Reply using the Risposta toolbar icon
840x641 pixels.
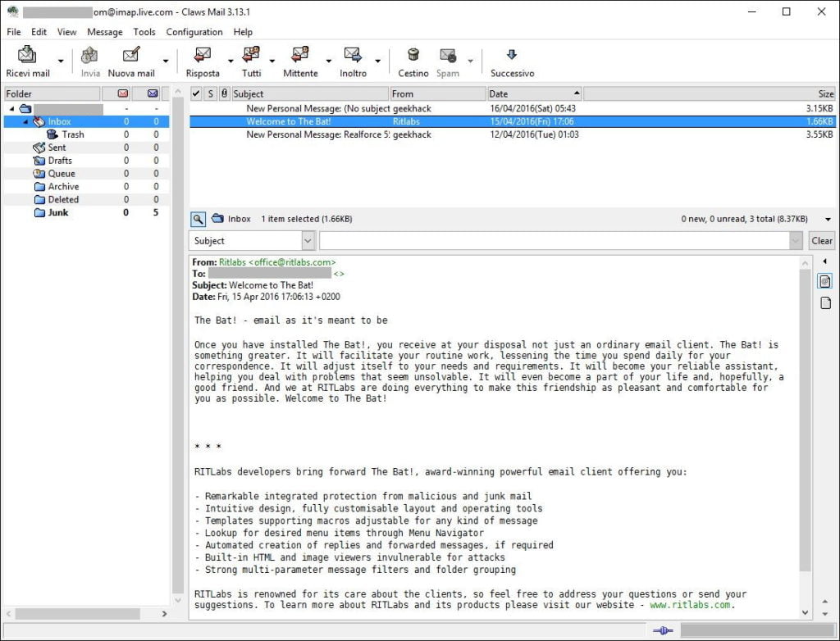[203, 56]
